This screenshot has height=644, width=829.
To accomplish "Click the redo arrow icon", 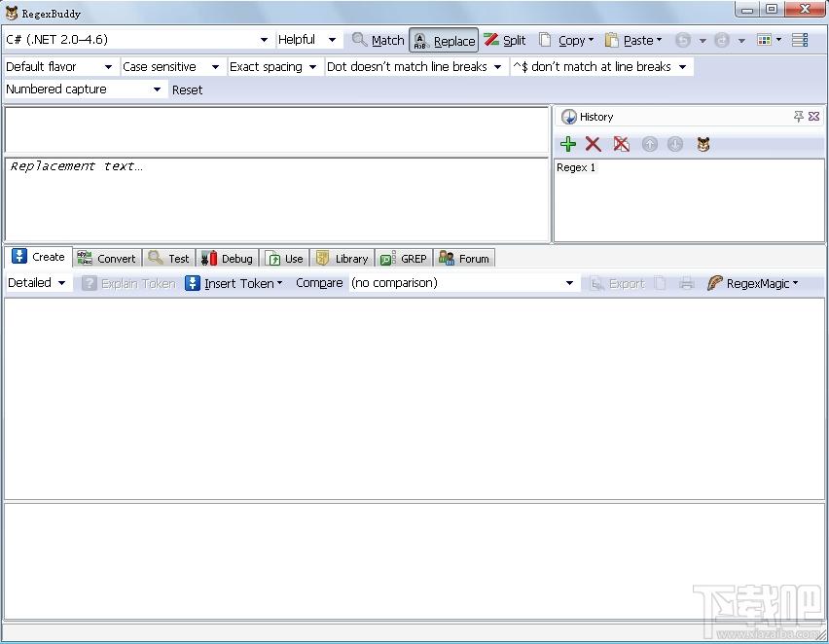I will (722, 40).
